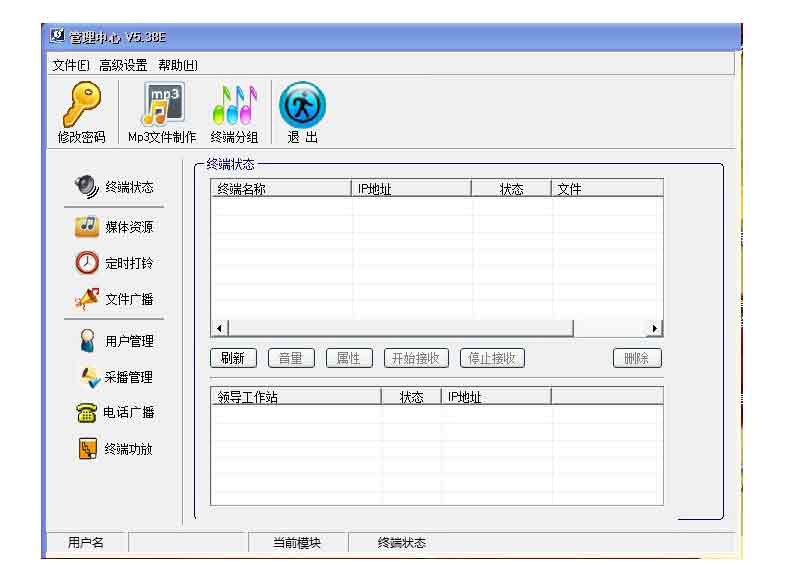The width and height of the screenshot is (790, 587).
Task: Click the 开始接收 button
Action: [x=416, y=358]
